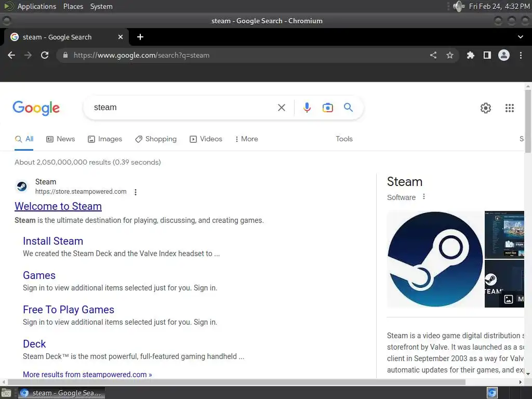This screenshot has width=532, height=399.
Task: Open options for store.steampowered.com result
Action: [136, 192]
